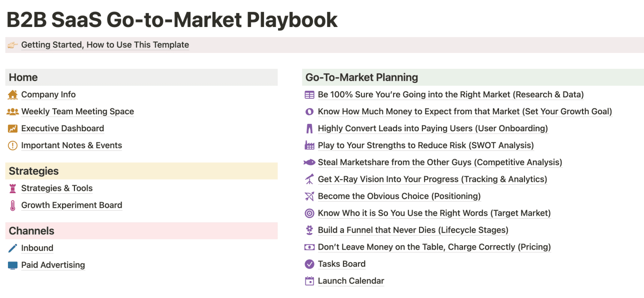Viewport: 644px width, 298px height.
Task: Click the chart icon next to Executive Dashboard
Action: click(13, 128)
